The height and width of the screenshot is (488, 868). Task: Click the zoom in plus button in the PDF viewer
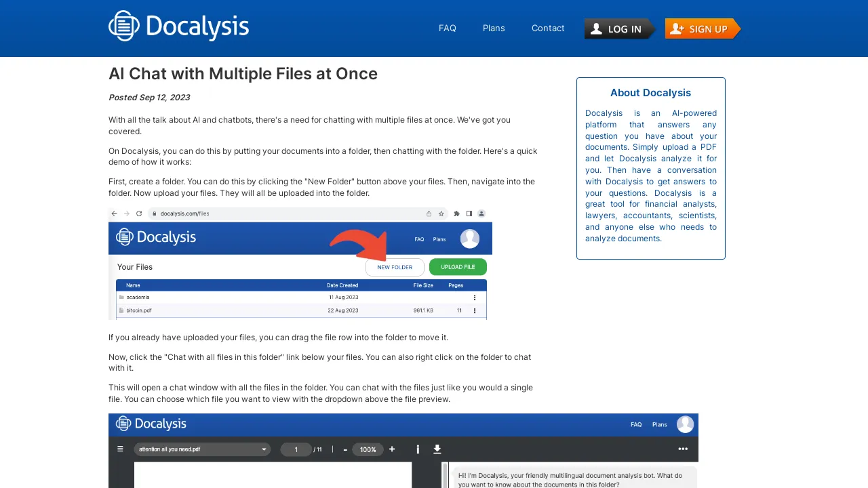392,449
